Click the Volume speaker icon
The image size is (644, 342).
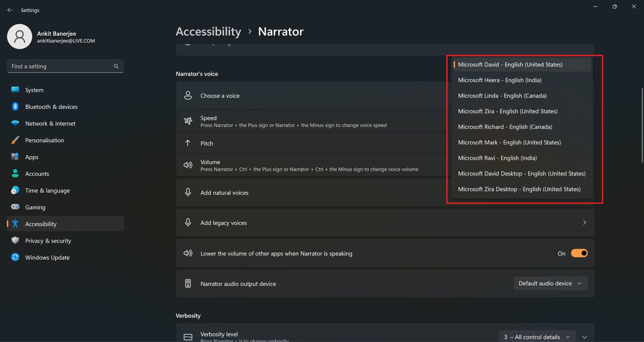pos(188,165)
